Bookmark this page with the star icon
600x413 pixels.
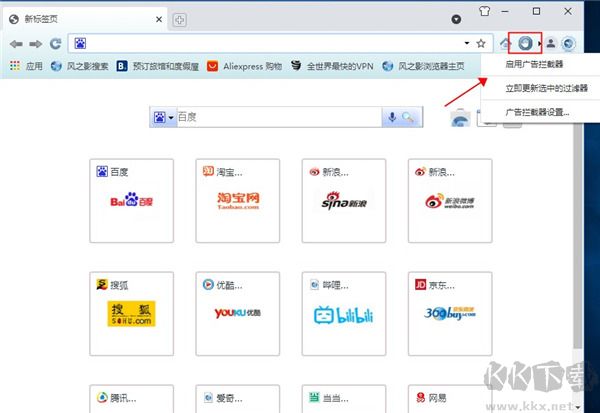(x=481, y=44)
